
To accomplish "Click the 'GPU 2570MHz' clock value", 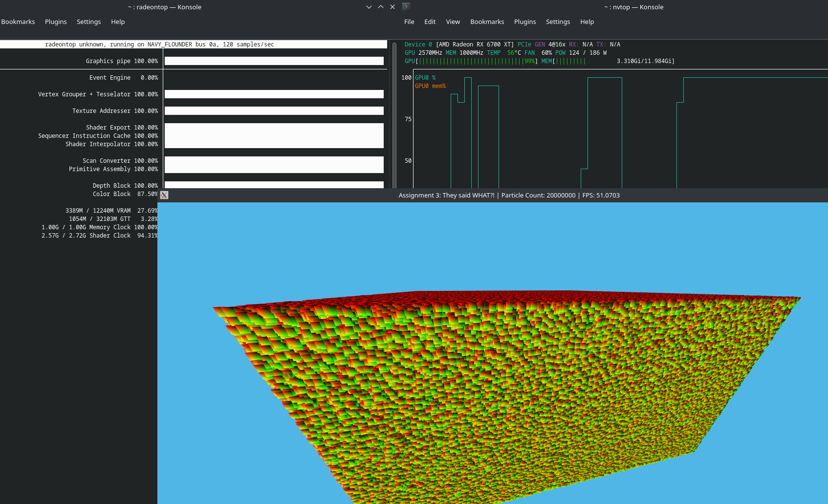I will 423,53.
